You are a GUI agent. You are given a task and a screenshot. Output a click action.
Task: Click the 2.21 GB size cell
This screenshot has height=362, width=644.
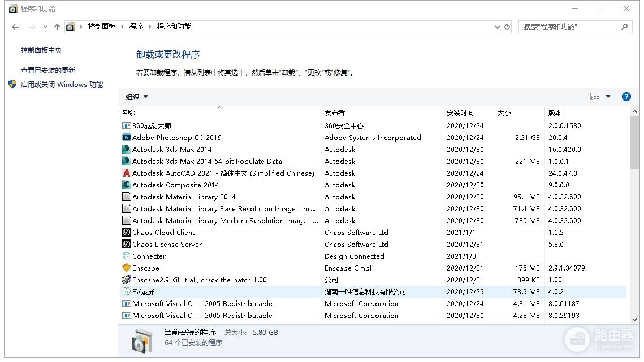pyautogui.click(x=528, y=137)
